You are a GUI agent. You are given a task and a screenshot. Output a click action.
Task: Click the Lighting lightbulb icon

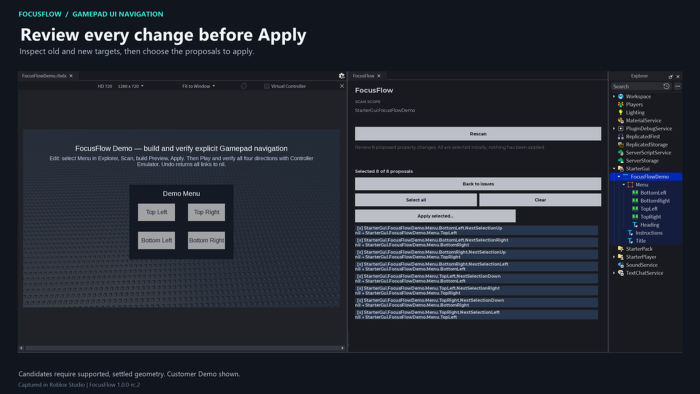click(621, 112)
